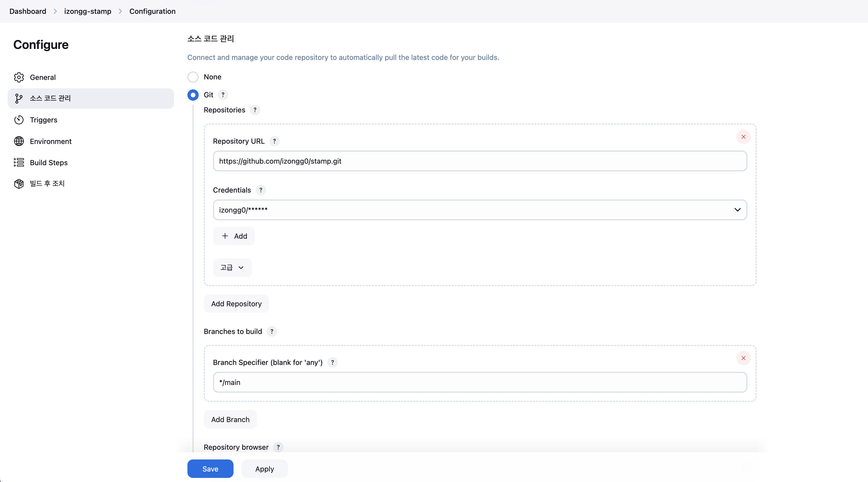The image size is (868, 482).
Task: Click the package icon for 빌드 후 조치
Action: (x=19, y=184)
